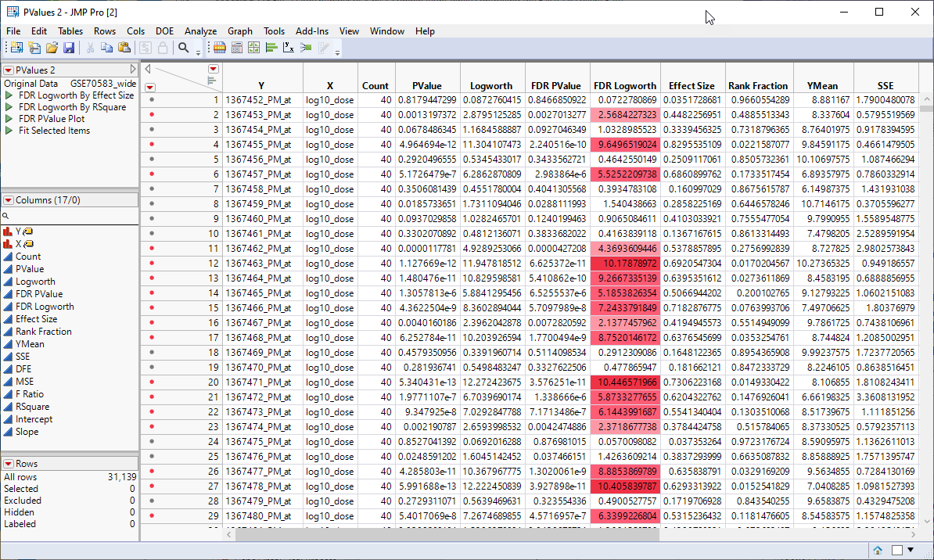Toggle the status bar window checkbox
The width and height of the screenshot is (934, 560).
click(896, 550)
